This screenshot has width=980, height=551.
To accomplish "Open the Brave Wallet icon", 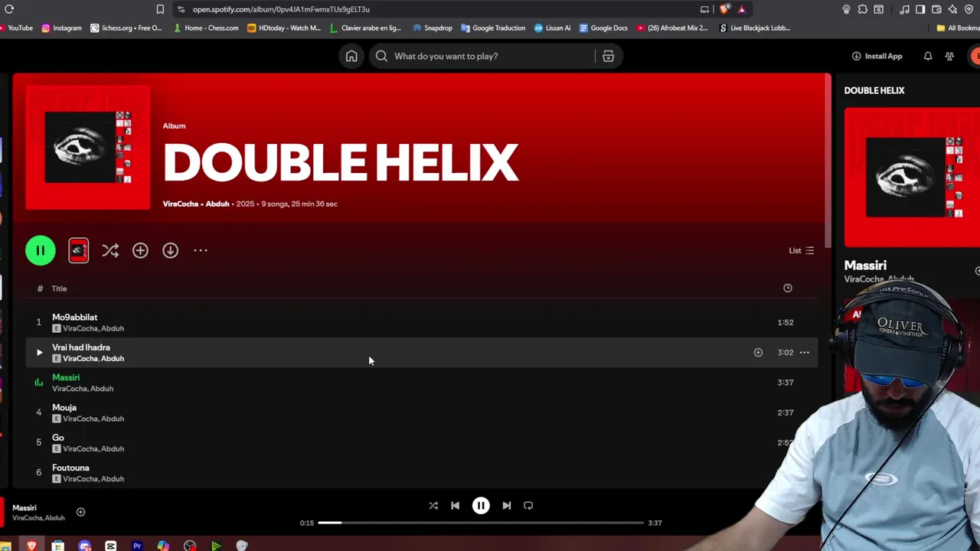I will coord(936,9).
